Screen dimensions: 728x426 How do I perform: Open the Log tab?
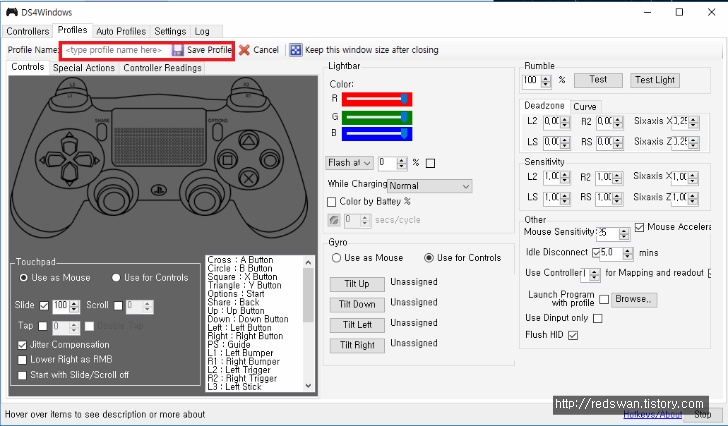202,31
